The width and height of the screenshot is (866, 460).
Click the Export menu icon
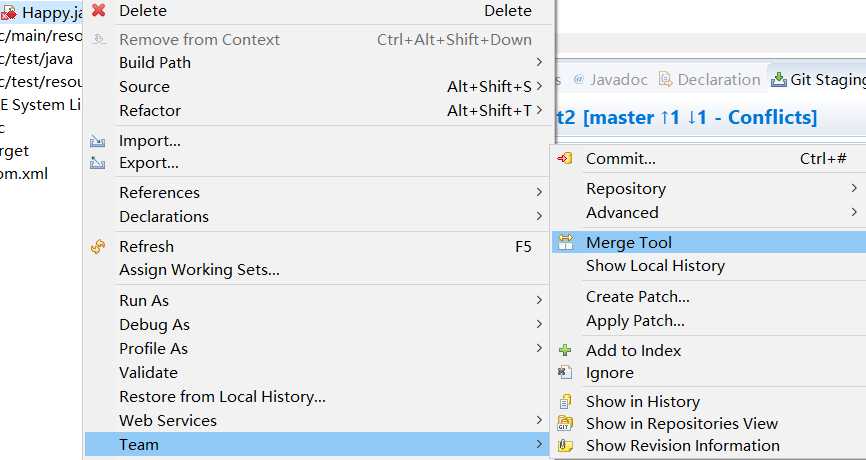(97, 163)
